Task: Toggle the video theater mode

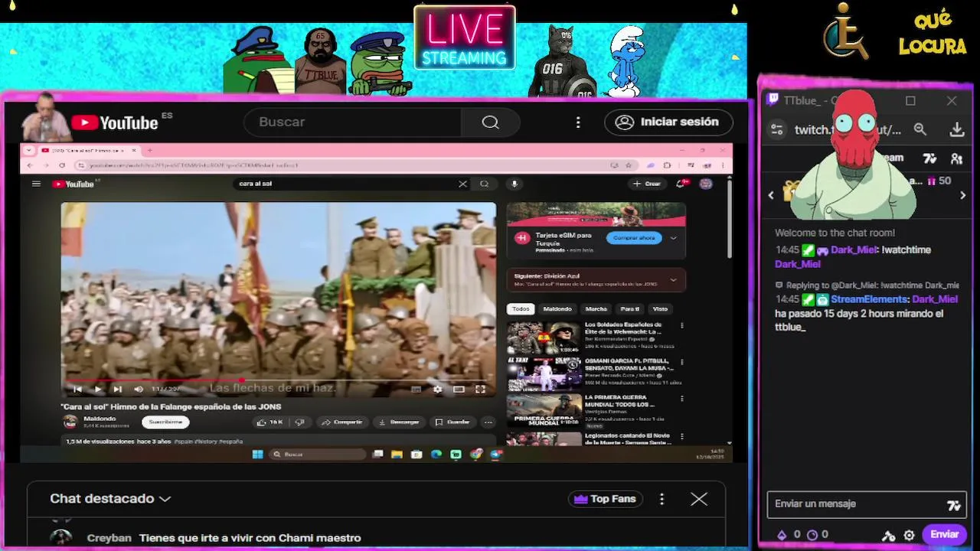Action: click(459, 390)
